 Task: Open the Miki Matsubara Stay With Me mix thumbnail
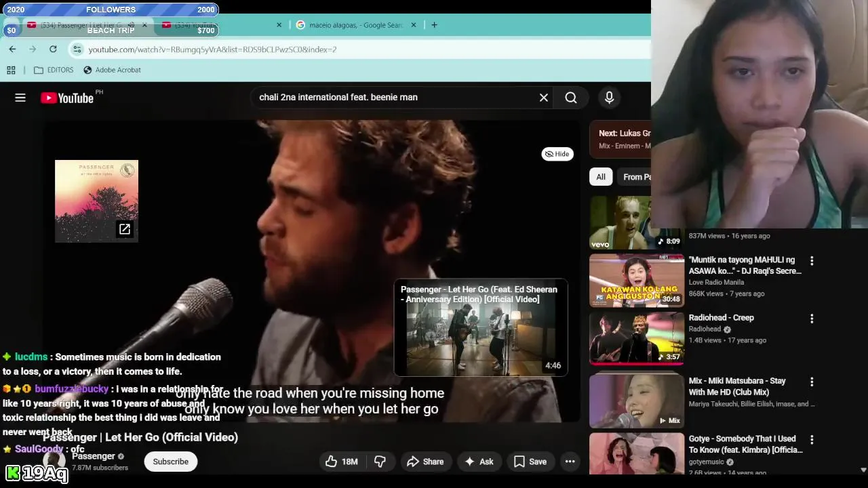click(x=637, y=401)
